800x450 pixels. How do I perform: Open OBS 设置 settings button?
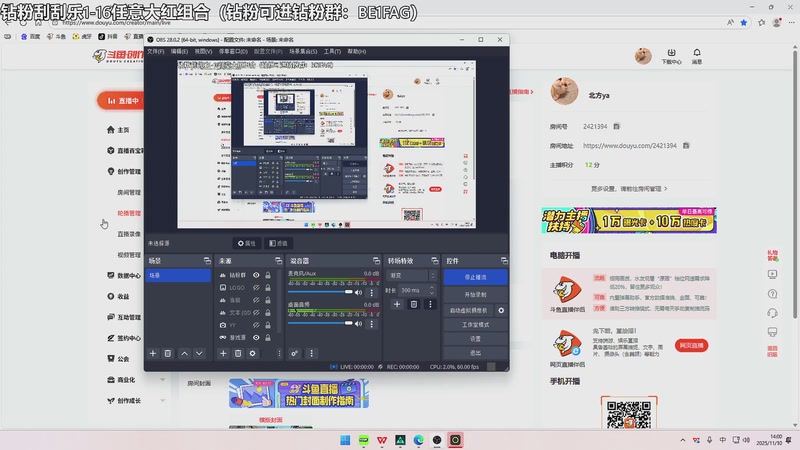pyautogui.click(x=476, y=339)
